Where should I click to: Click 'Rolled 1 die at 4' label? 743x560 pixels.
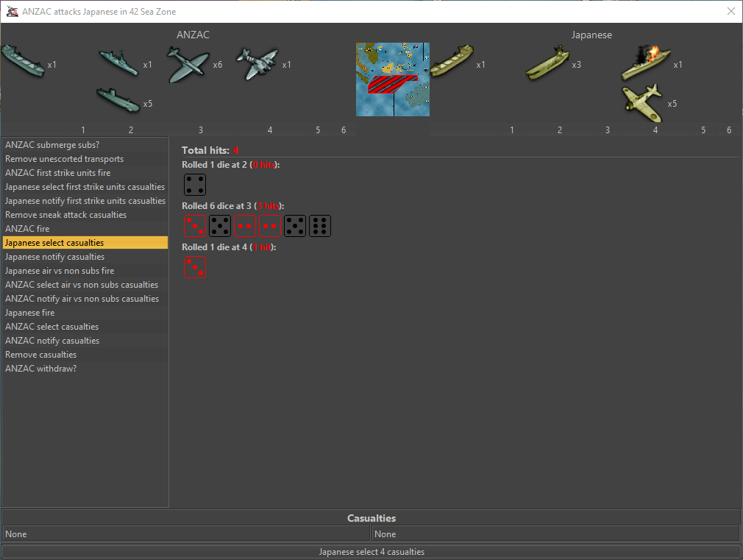(x=229, y=247)
